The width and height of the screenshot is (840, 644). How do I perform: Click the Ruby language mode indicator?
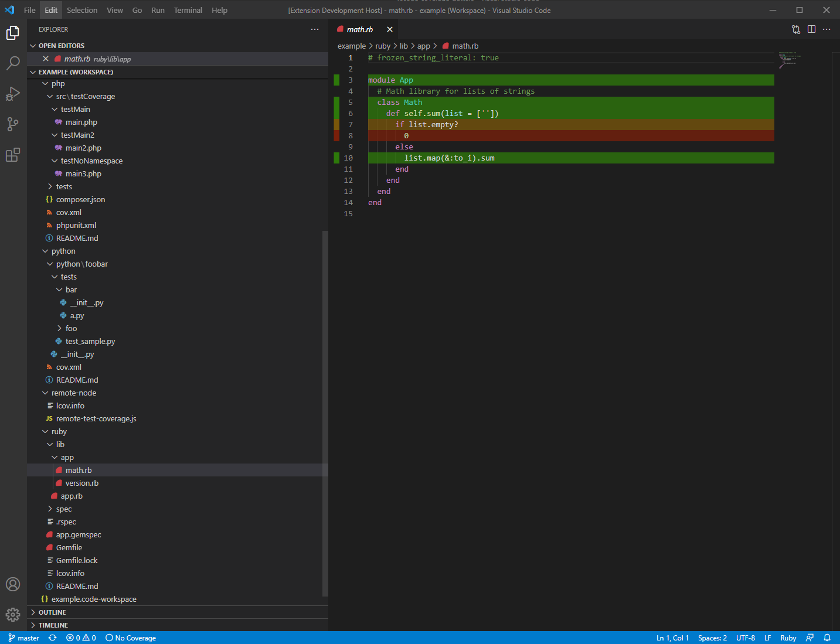[x=788, y=638]
